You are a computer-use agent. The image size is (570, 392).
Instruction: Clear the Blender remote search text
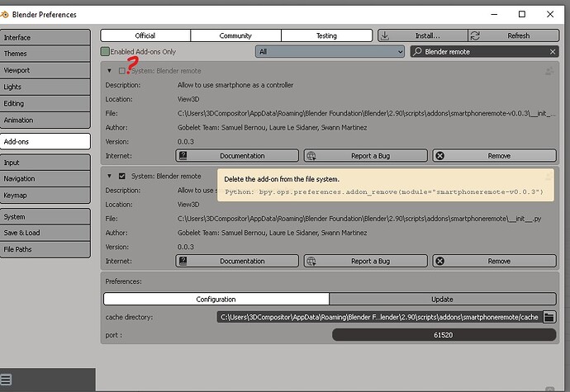[553, 52]
